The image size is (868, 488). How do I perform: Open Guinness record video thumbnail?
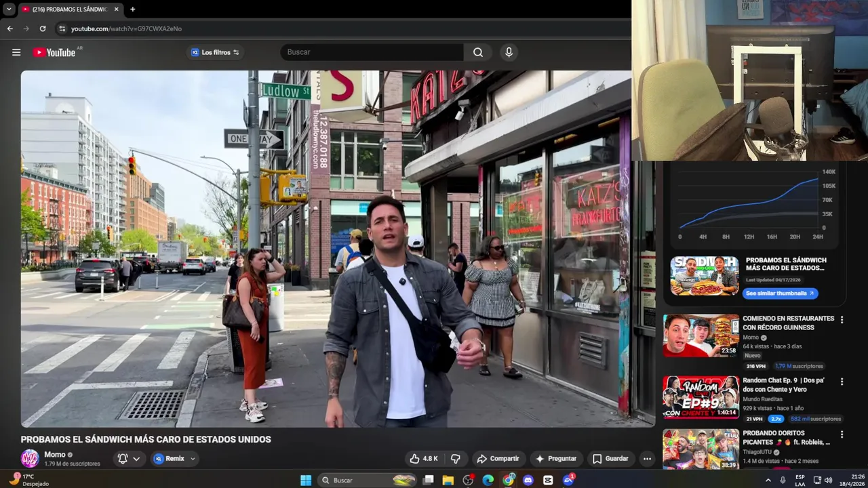(701, 335)
